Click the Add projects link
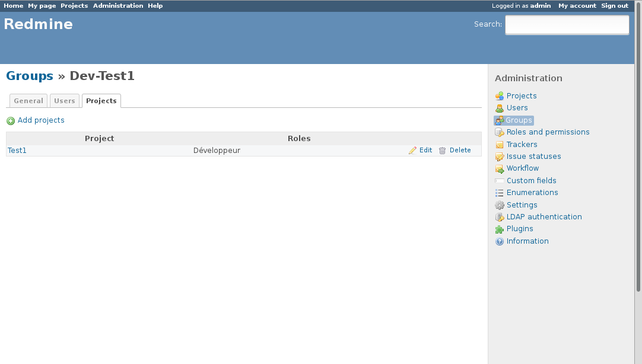Screen dimensions: 642x364 point(41,120)
